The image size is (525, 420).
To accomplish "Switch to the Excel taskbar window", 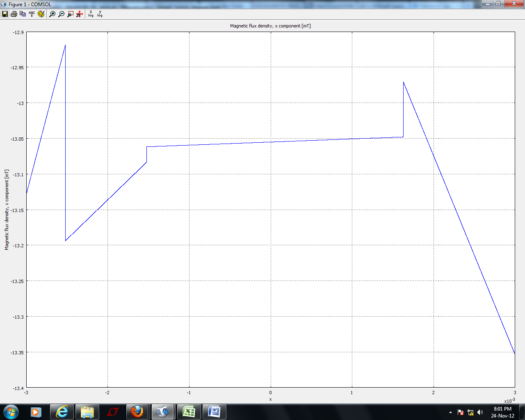I will pyautogui.click(x=189, y=411).
